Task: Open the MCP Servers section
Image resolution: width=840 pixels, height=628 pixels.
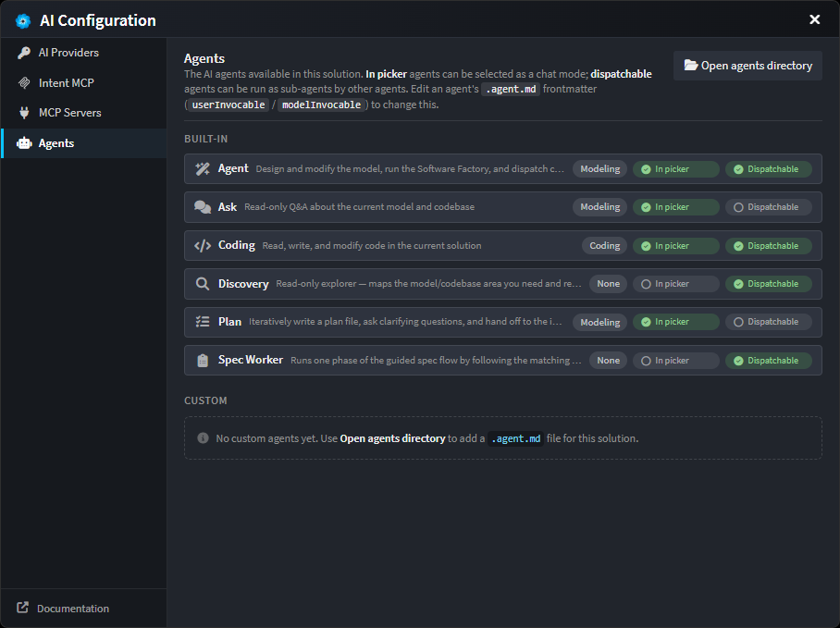Action: pyautogui.click(x=84, y=113)
